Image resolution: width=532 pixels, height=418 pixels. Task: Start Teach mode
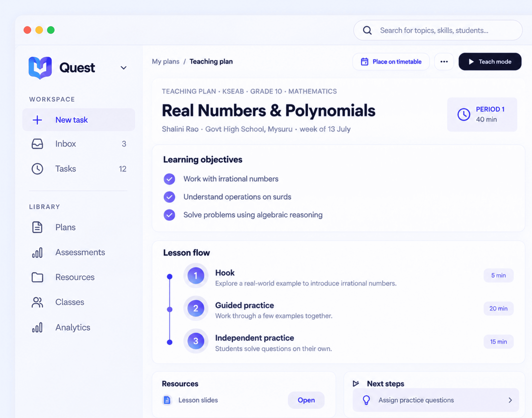490,62
